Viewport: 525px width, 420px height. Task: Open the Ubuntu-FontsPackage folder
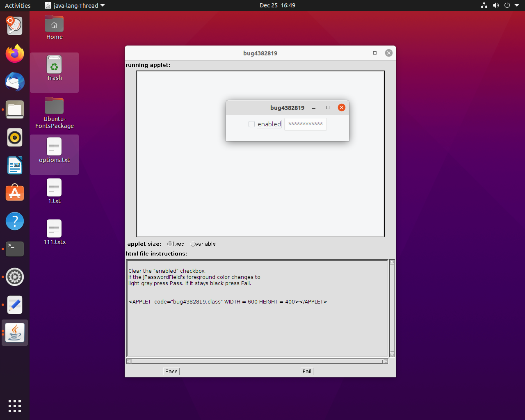(x=54, y=113)
